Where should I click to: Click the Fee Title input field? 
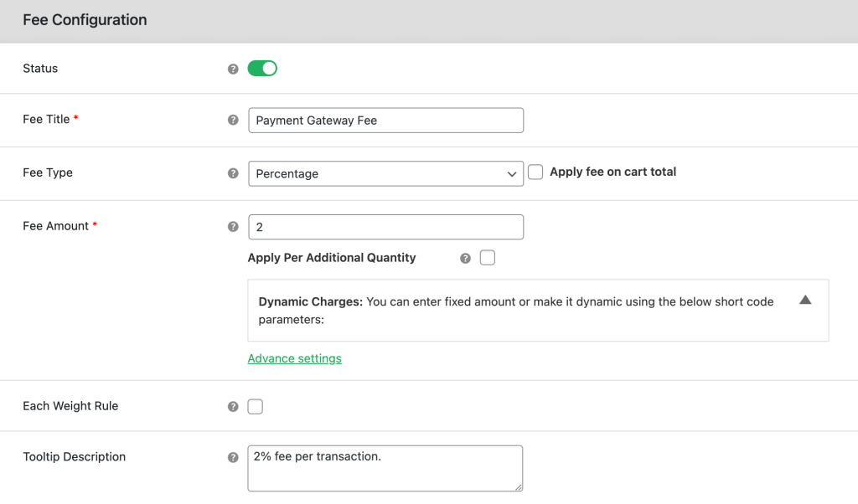pos(385,121)
